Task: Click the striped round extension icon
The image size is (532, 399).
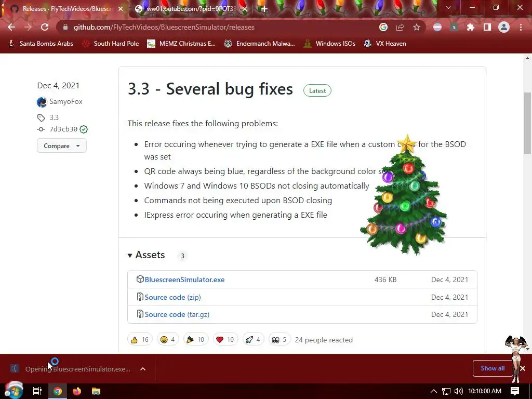Action: (437, 27)
